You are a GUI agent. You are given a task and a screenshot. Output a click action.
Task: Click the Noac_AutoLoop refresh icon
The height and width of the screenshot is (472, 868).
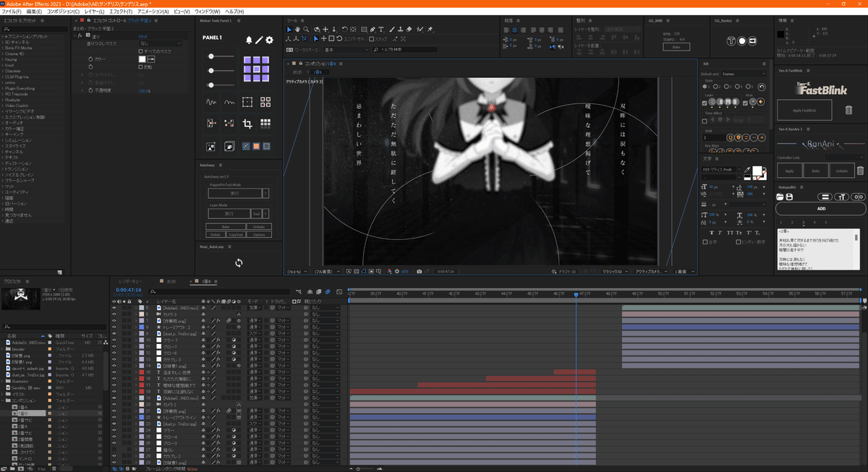click(x=239, y=263)
